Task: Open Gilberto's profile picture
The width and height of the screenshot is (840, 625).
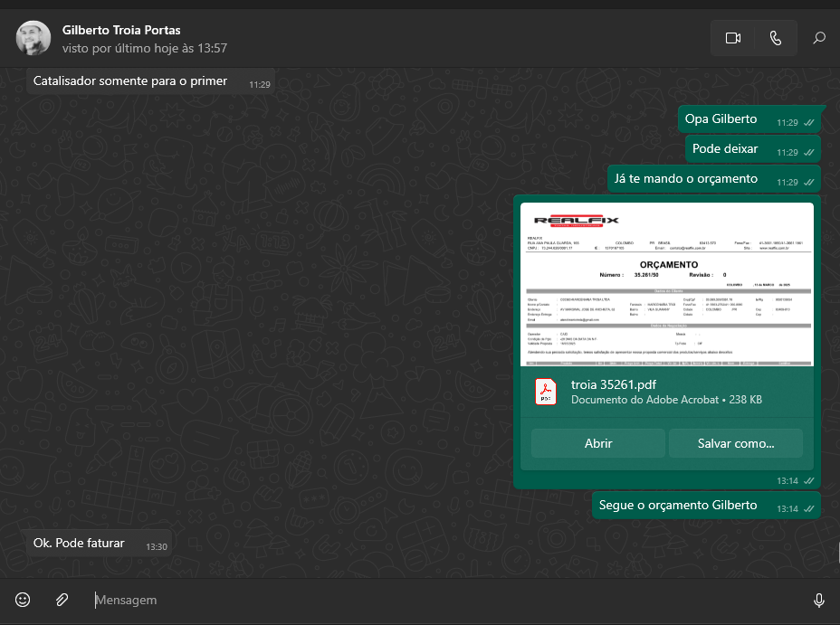Action: pos(33,38)
